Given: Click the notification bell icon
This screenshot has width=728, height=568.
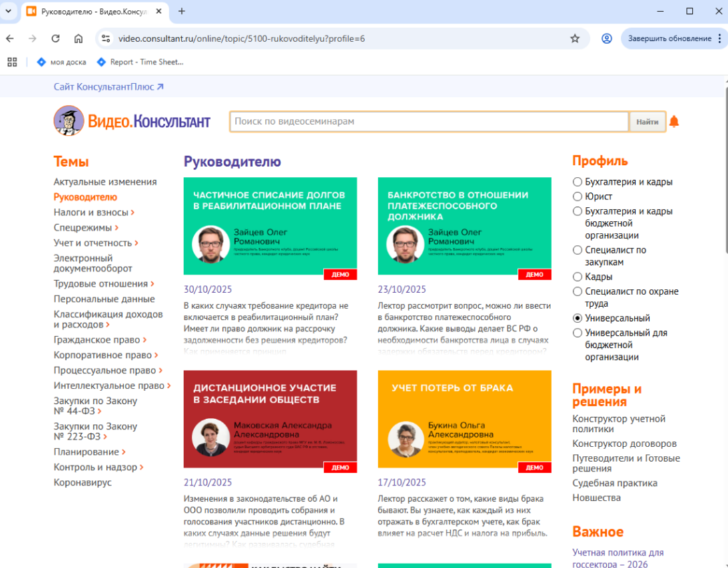Looking at the screenshot, I should [674, 121].
